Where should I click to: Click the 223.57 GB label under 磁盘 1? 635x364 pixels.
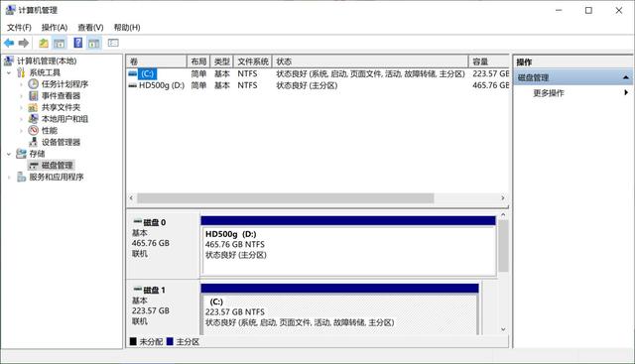coord(150,310)
